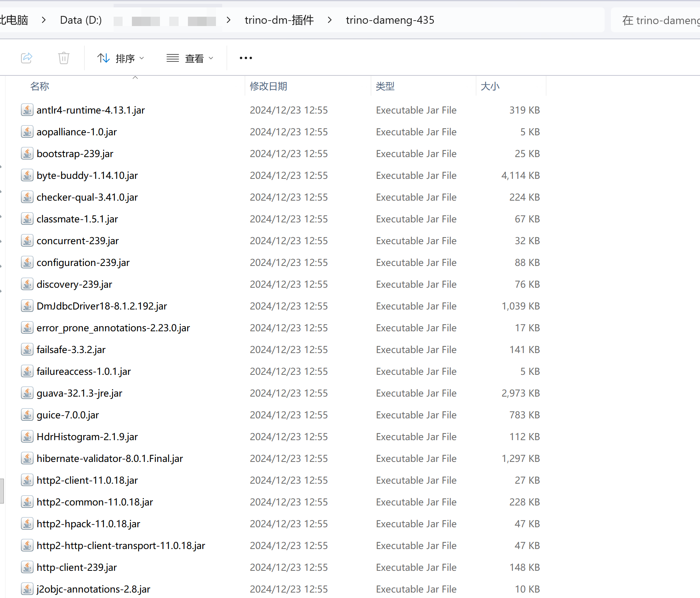
Task: Select the http2-http-client-transport-11.0.18.jar file icon
Action: (x=27, y=546)
